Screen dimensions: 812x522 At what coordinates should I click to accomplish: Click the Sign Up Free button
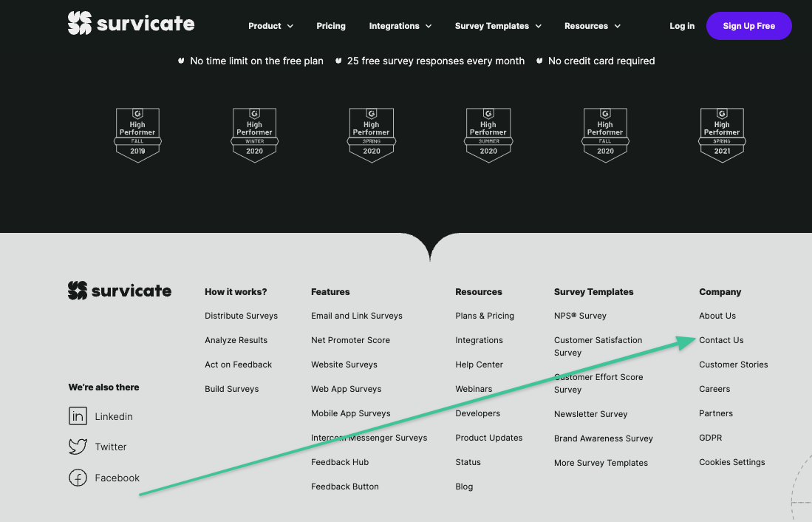[x=748, y=26]
